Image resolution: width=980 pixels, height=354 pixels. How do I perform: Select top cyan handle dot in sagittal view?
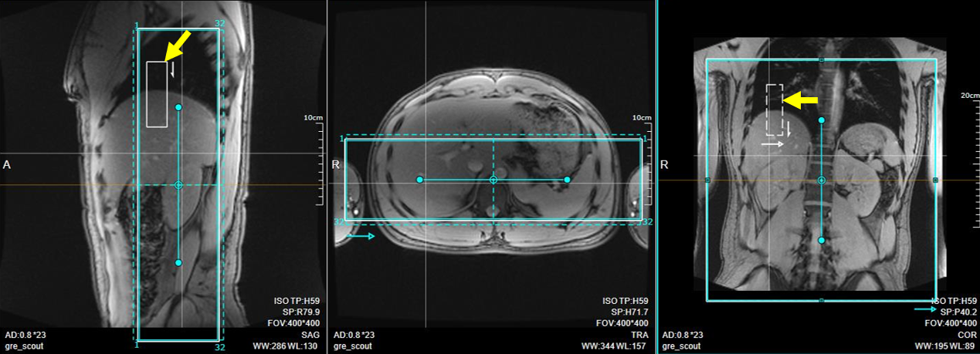(178, 107)
